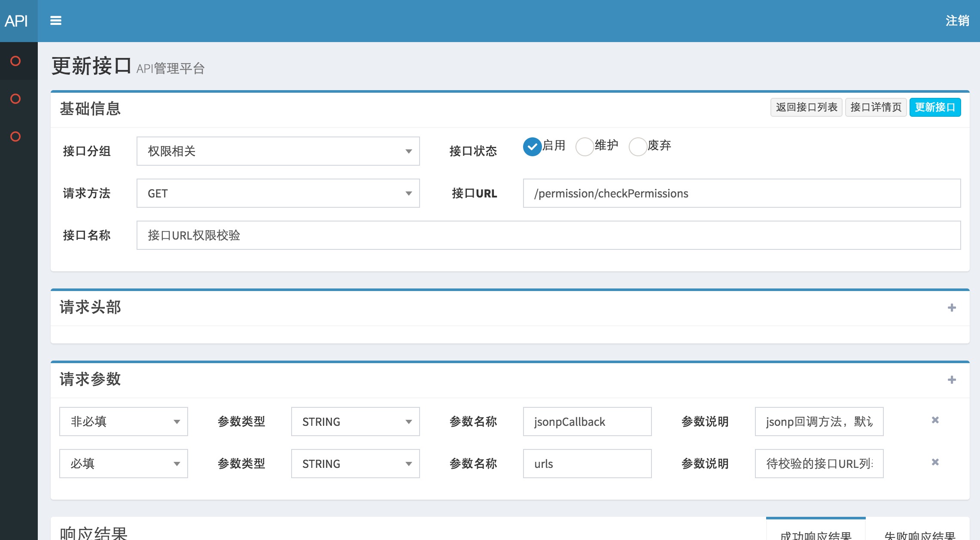Click the 更新接口 button
This screenshot has width=980, height=540.
click(x=935, y=107)
